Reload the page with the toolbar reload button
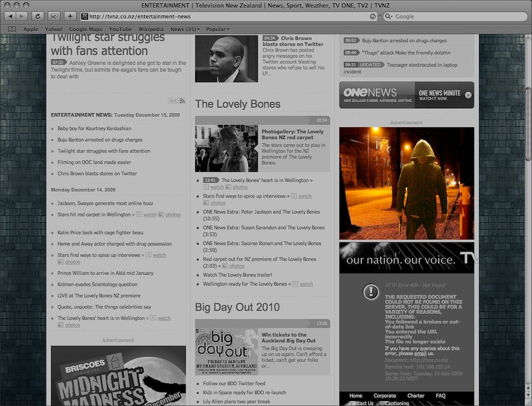This screenshot has height=406, width=532. pos(38,16)
